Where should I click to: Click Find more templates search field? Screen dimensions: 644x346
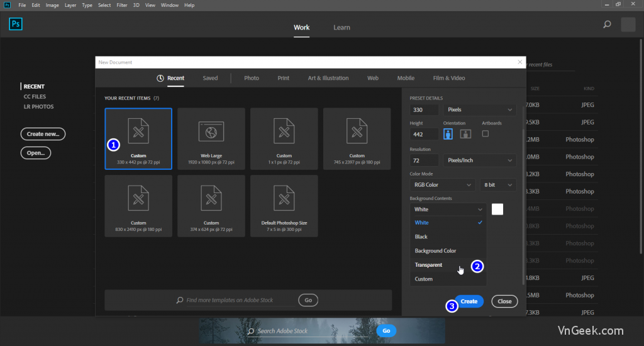[x=240, y=300]
